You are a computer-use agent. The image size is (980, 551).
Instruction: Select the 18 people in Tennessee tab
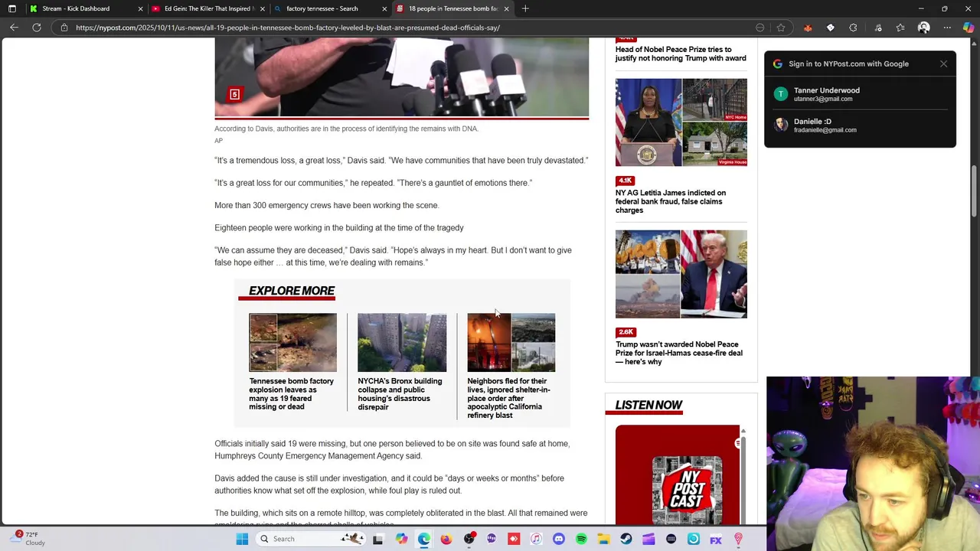pos(452,8)
